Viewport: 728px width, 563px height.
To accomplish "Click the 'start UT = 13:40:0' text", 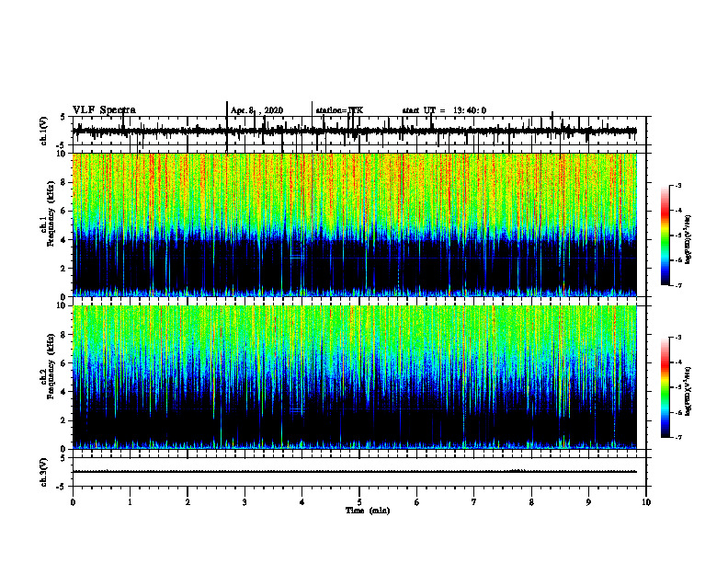I will point(444,110).
